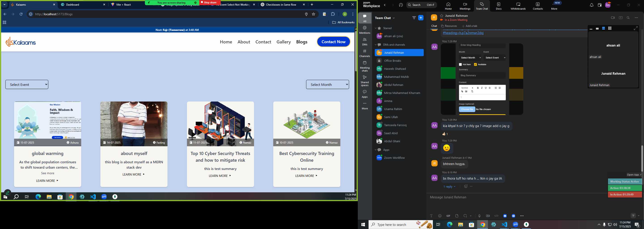Viewport: 644px width, 229px height.
Task: Open the Select Month dropdown on Blogs page
Action: click(x=328, y=85)
